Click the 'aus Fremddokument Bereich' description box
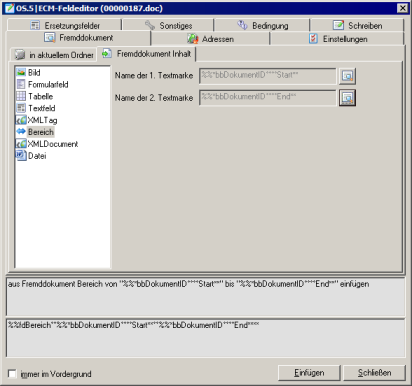 click(206, 296)
